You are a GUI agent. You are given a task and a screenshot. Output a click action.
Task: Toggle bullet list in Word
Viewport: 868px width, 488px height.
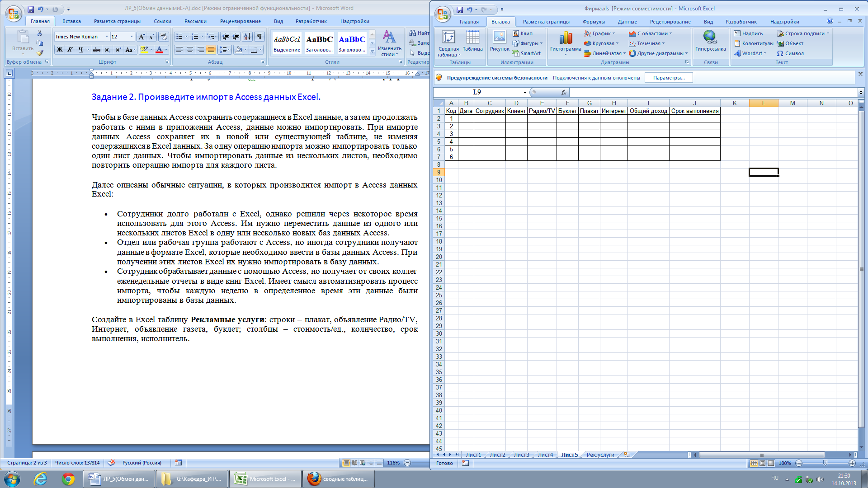click(179, 37)
